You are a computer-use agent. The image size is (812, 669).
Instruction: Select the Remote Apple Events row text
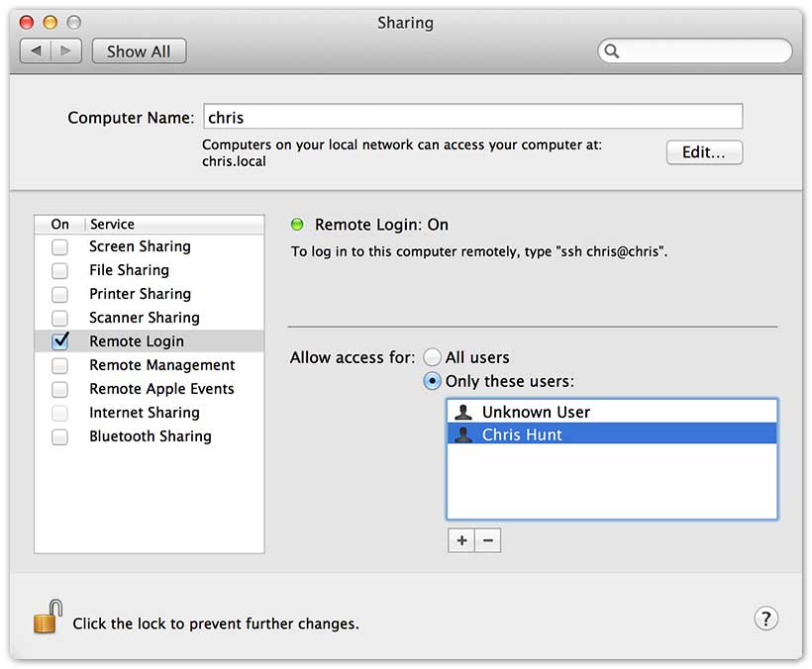tap(161, 389)
